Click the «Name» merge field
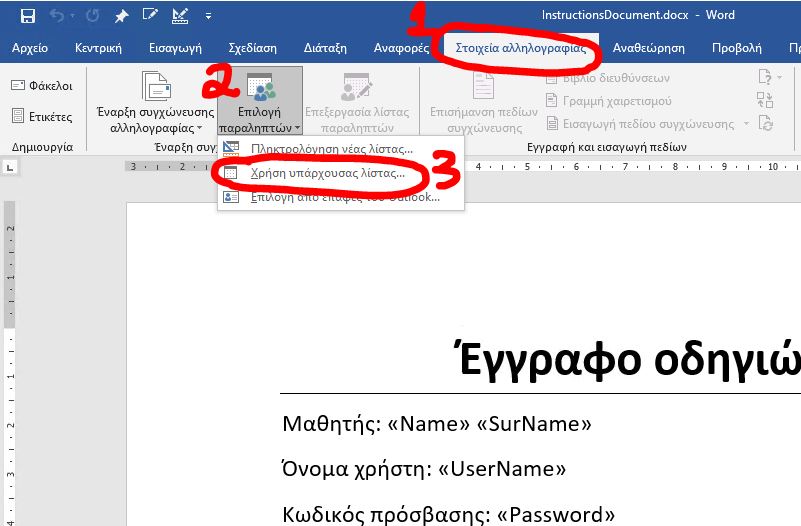 coord(429,423)
